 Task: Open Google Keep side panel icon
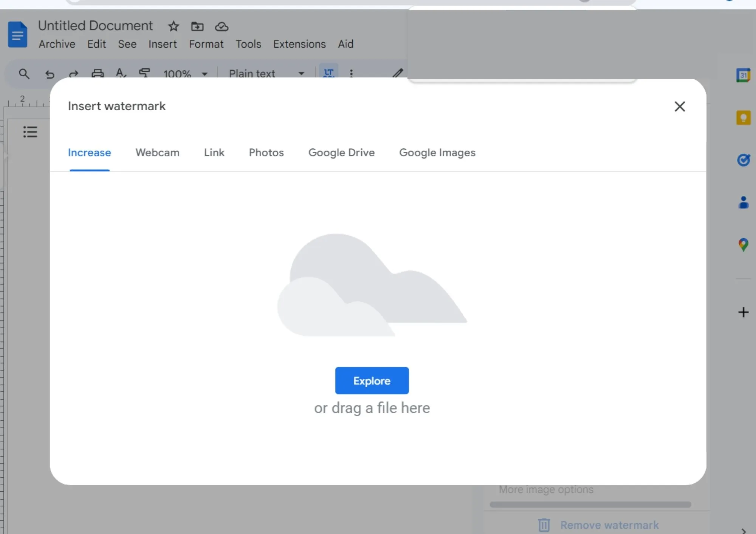coord(743,118)
